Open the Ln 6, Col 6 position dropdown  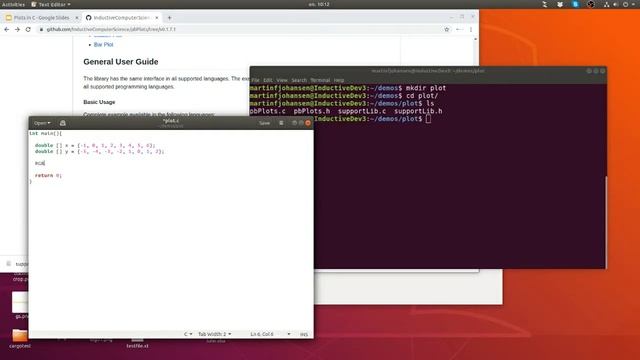coord(270,334)
